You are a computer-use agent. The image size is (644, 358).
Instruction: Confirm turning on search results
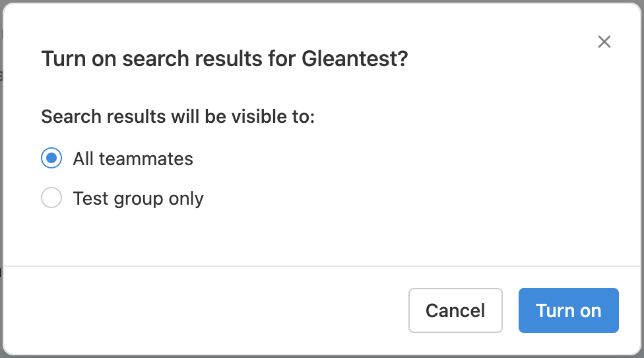pyautogui.click(x=568, y=310)
